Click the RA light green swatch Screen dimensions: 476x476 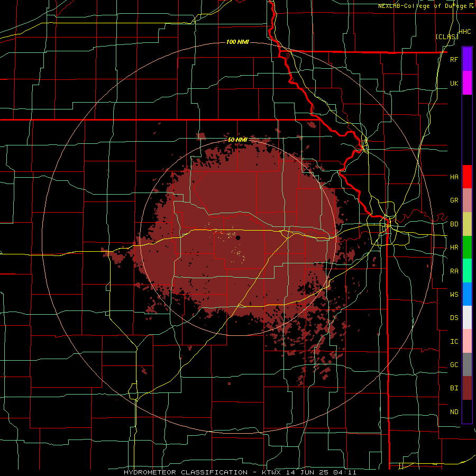[467, 271]
